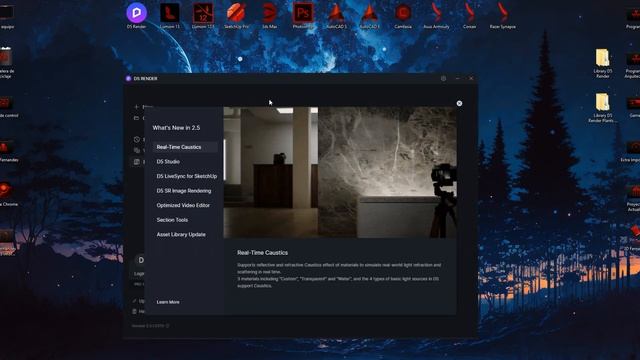Open the Library D5 Render folder
The image size is (640, 360).
[603, 63]
